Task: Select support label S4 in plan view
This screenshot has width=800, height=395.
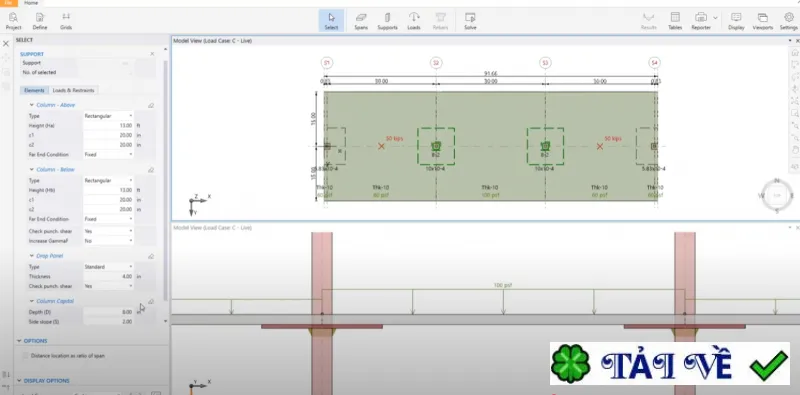Action: click(x=655, y=63)
